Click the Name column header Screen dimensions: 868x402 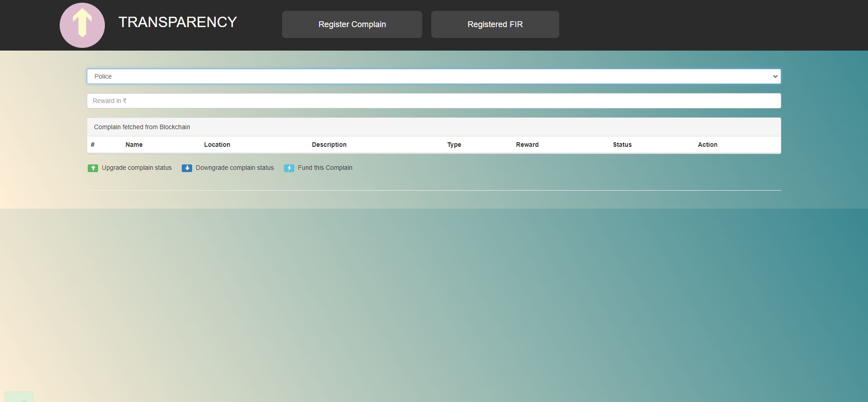pos(134,145)
